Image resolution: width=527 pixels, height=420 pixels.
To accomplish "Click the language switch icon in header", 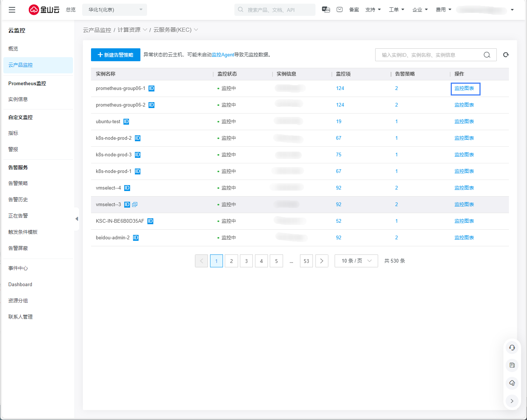I will pos(326,10).
